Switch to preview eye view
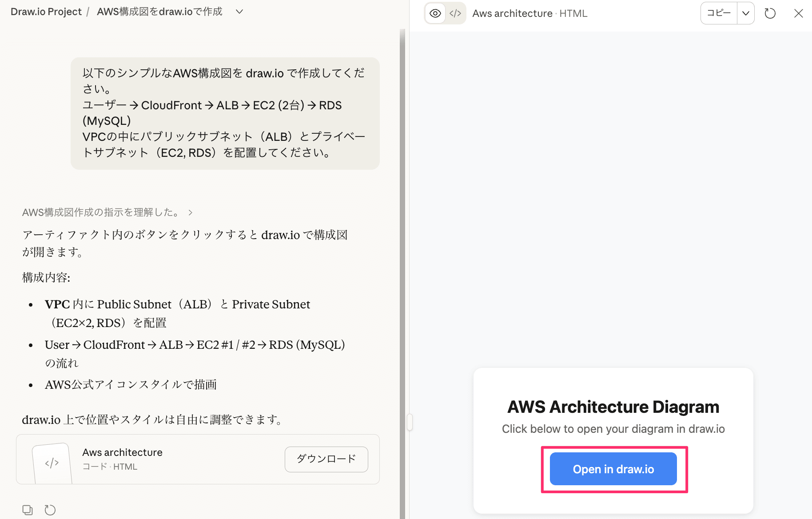Image resolution: width=812 pixels, height=519 pixels. (435, 13)
